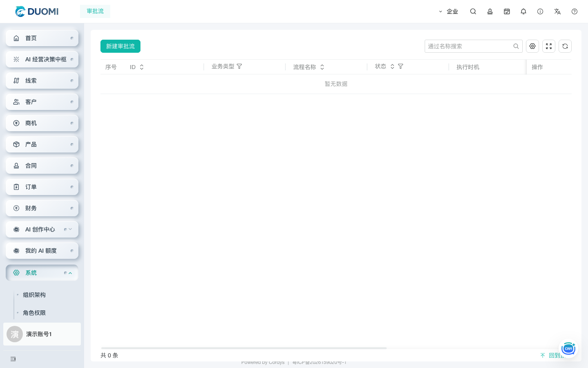Open 订单 in the sidebar
The height and width of the screenshot is (368, 588).
point(42,187)
